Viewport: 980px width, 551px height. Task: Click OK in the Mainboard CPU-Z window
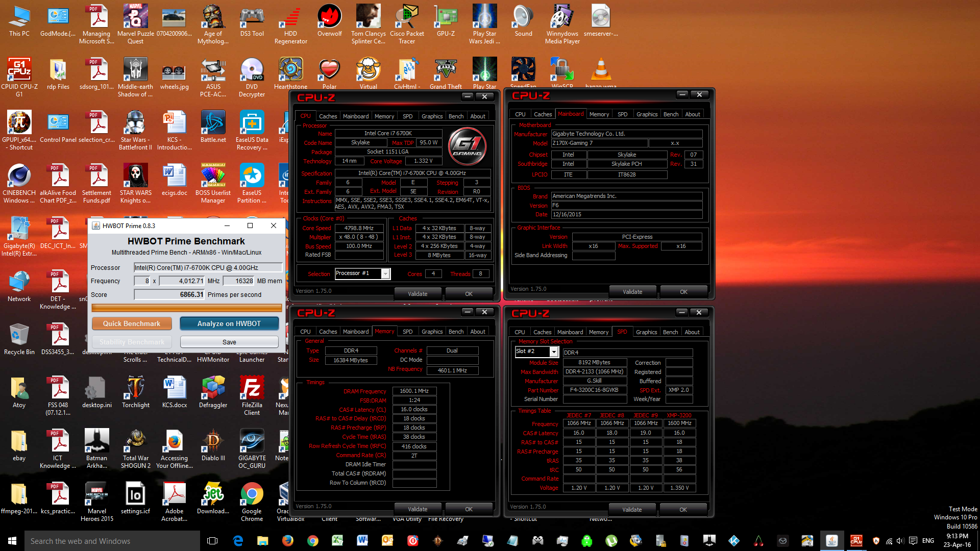683,292
